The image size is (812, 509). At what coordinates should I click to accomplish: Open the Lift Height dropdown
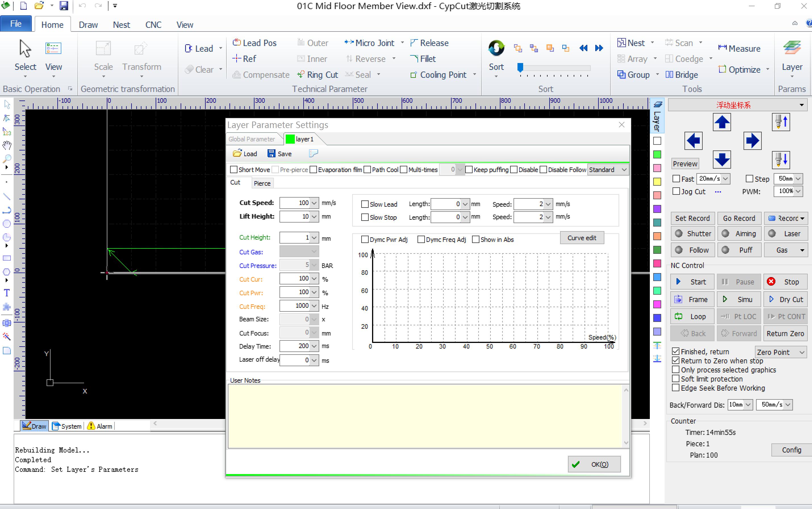pos(314,216)
